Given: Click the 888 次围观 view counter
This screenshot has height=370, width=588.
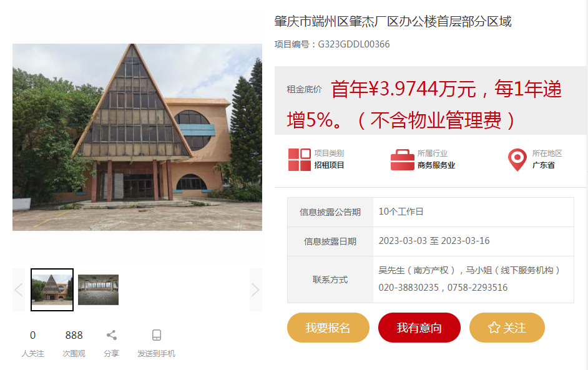Looking at the screenshot, I should pyautogui.click(x=74, y=343).
